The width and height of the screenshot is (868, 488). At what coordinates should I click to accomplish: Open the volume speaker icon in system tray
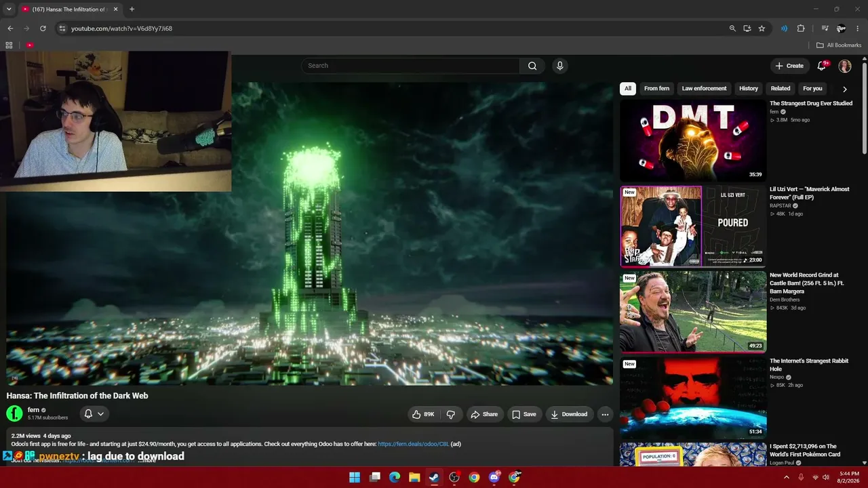point(825,477)
